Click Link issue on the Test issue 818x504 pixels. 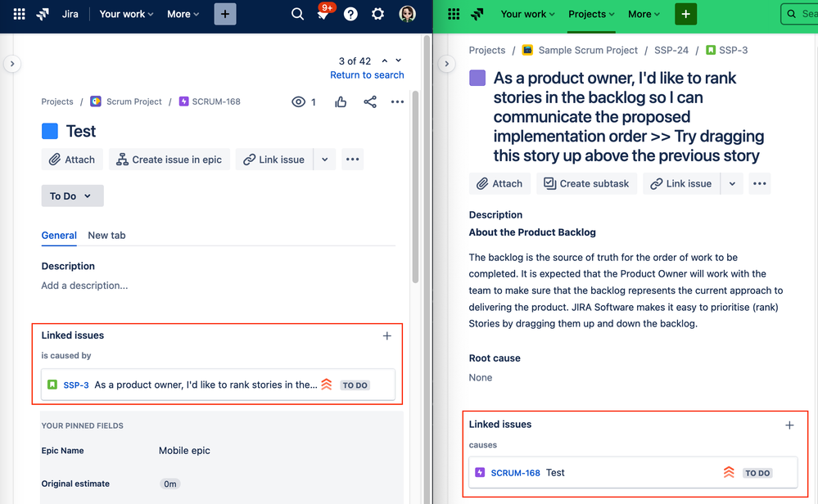[274, 160]
